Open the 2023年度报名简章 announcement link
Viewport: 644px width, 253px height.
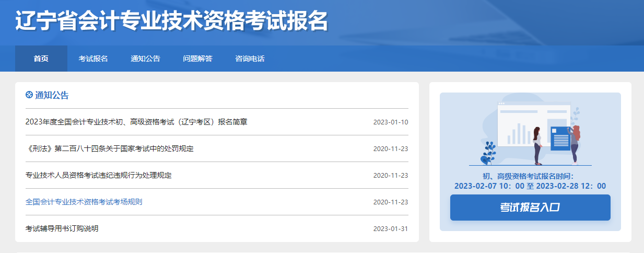pyautogui.click(x=136, y=122)
